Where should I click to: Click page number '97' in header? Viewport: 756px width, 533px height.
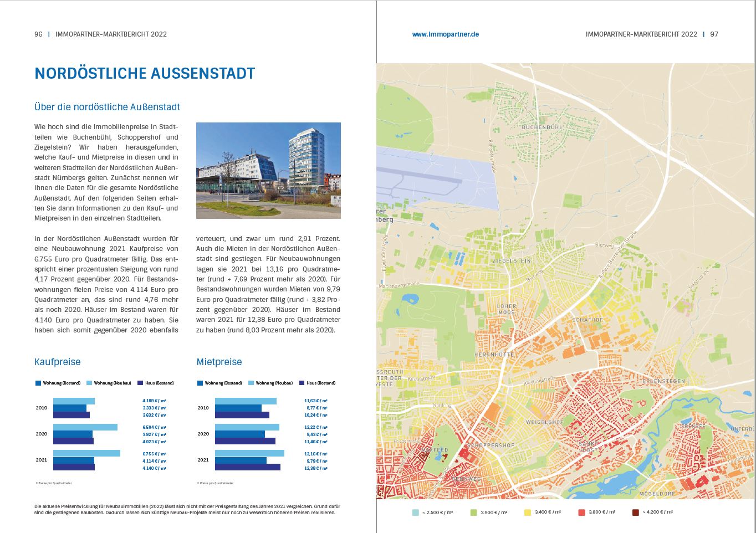tap(714, 34)
